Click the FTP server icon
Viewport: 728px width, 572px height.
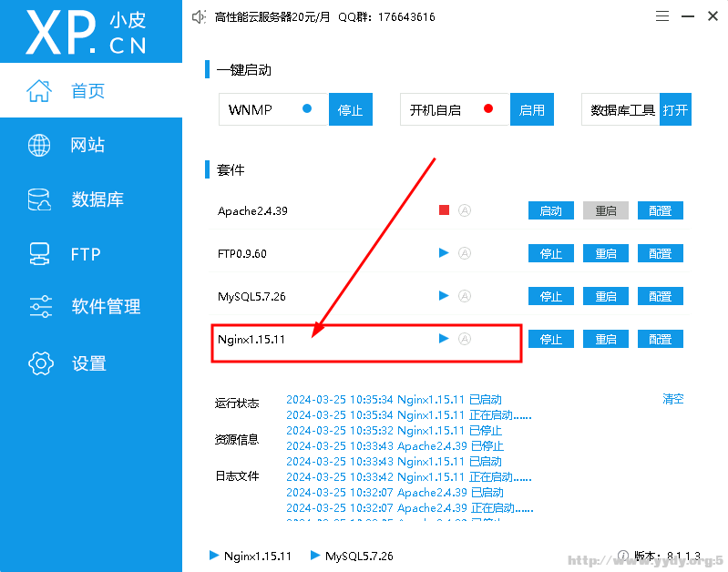tap(39, 254)
